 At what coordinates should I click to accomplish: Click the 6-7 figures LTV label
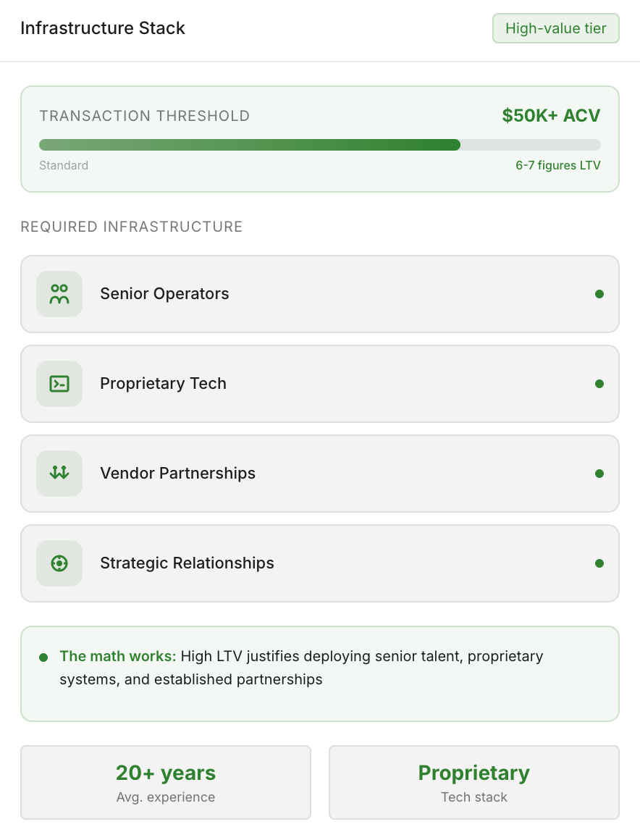557,165
